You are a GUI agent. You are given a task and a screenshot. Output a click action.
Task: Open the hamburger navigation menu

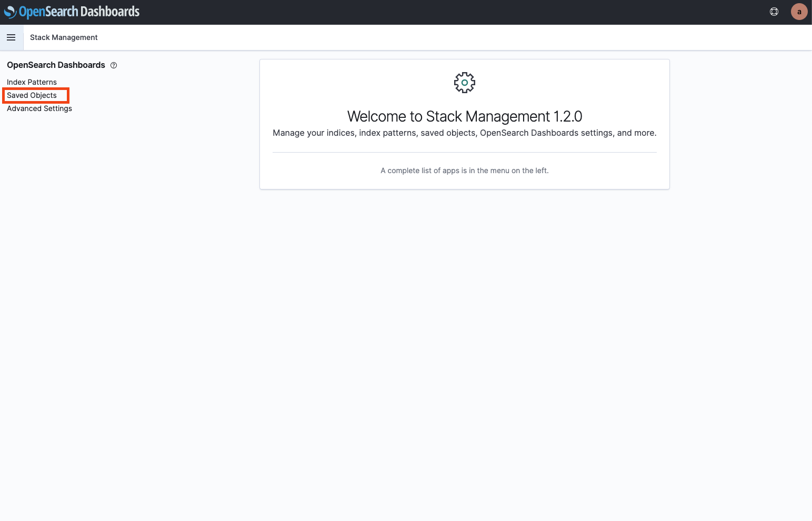[11, 37]
